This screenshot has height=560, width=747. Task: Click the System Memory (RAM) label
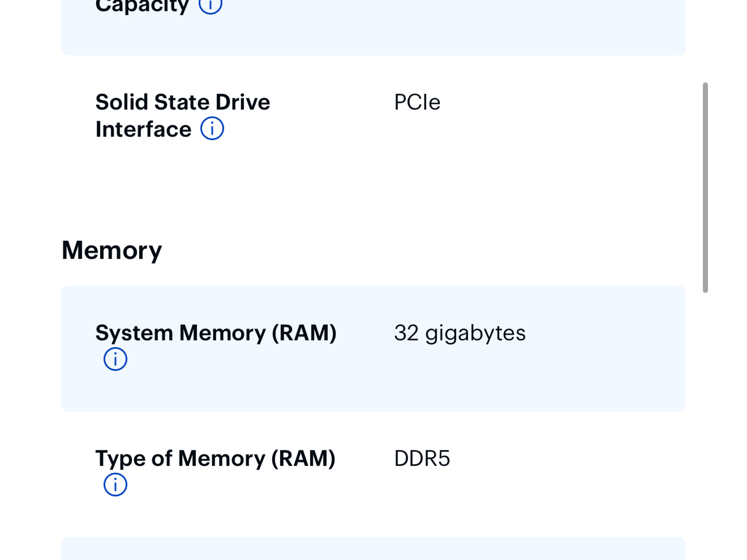point(216,333)
